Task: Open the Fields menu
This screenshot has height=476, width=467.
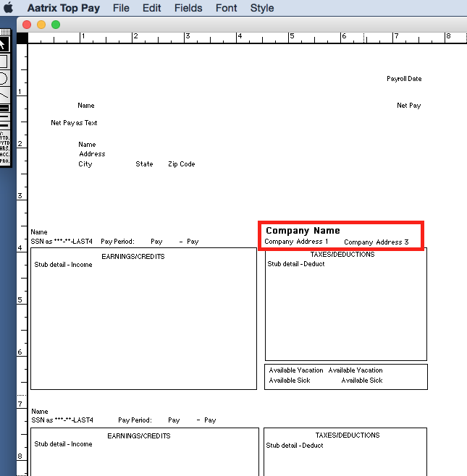Action: click(x=188, y=8)
